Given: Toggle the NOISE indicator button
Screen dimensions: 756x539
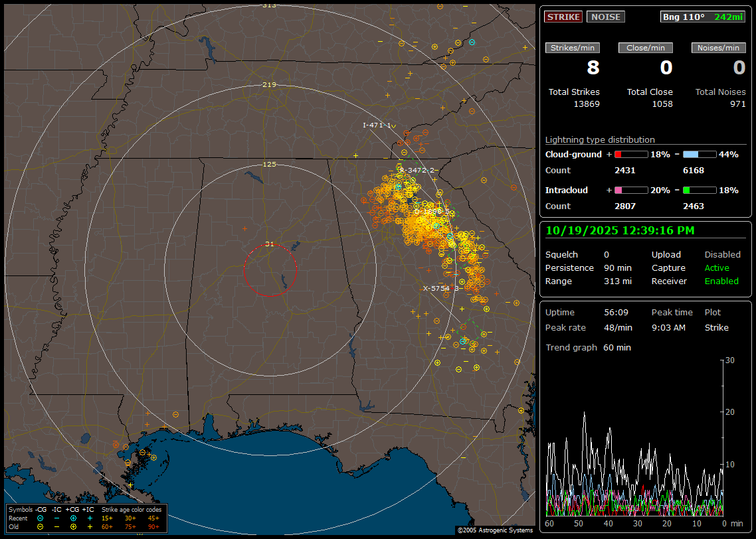Looking at the screenshot, I should 605,17.
